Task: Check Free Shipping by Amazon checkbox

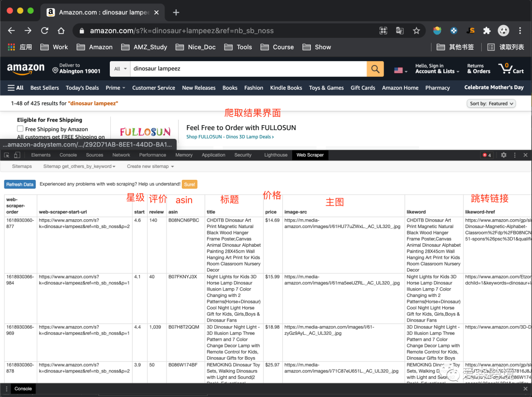Action: pyautogui.click(x=20, y=129)
